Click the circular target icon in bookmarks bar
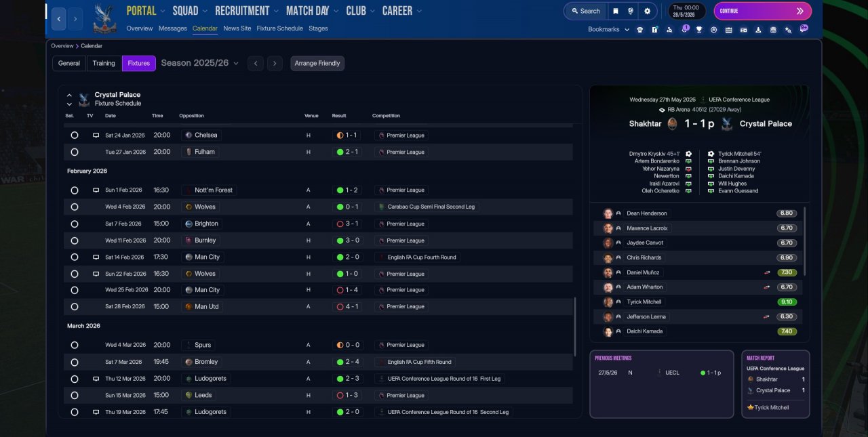This screenshot has width=868, height=437. click(713, 30)
